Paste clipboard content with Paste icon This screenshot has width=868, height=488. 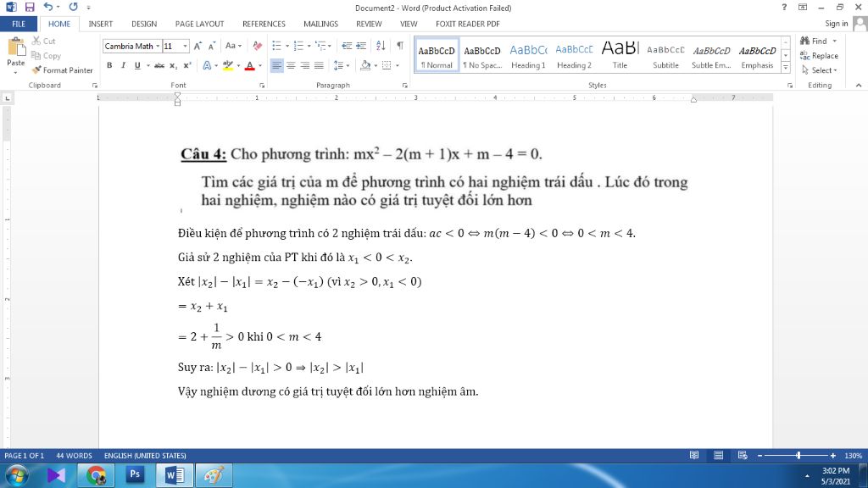[15, 48]
